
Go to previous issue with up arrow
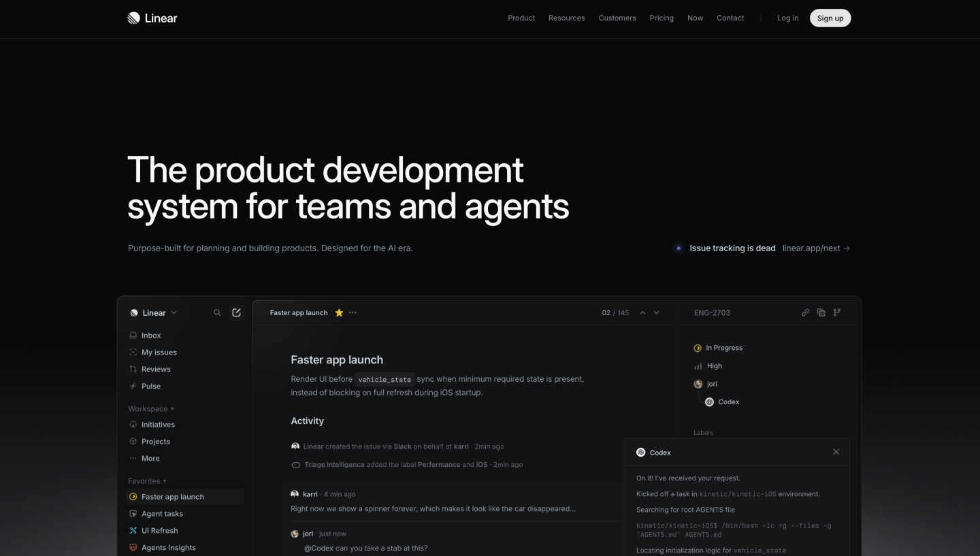[x=642, y=313]
